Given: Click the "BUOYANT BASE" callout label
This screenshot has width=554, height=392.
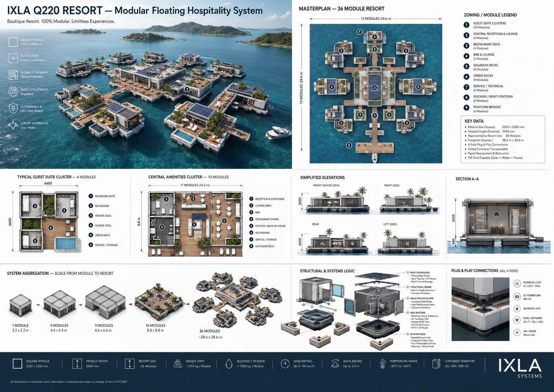Looking at the screenshot, I should (418, 334).
